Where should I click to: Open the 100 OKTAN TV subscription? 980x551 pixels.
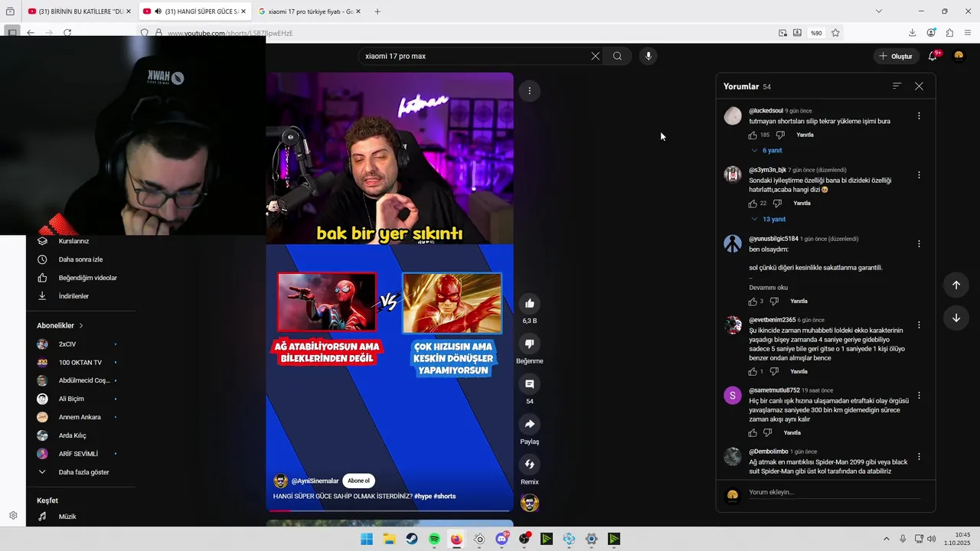coord(80,363)
